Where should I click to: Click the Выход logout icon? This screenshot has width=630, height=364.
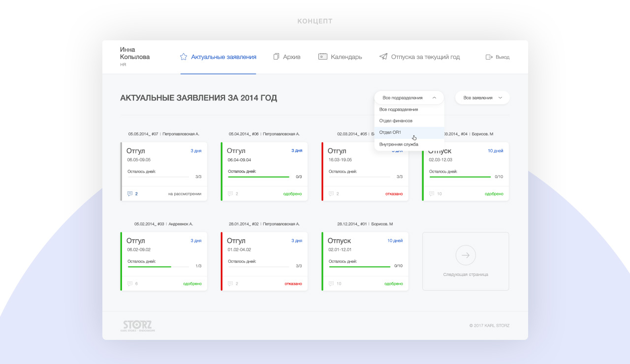[489, 57]
